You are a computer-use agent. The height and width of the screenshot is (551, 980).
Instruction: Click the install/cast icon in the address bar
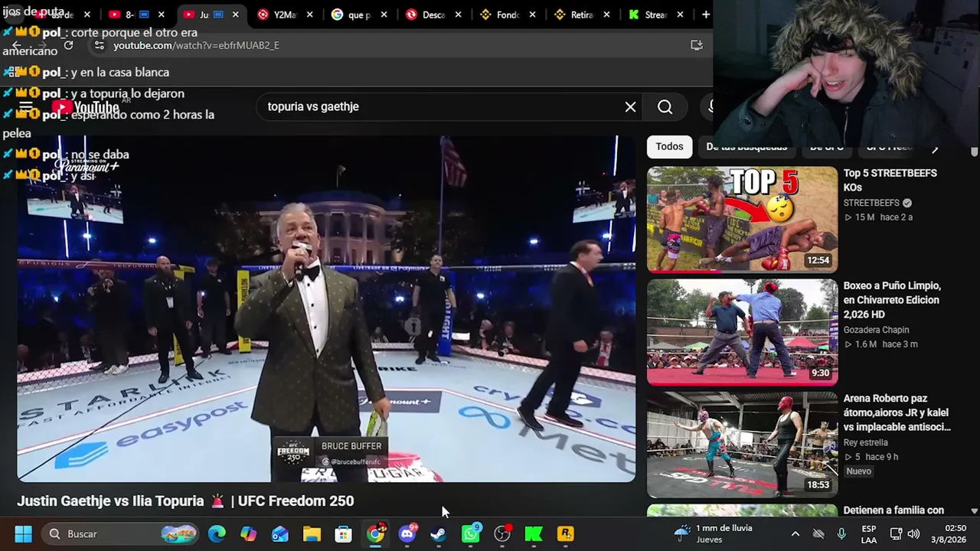pyautogui.click(x=697, y=45)
